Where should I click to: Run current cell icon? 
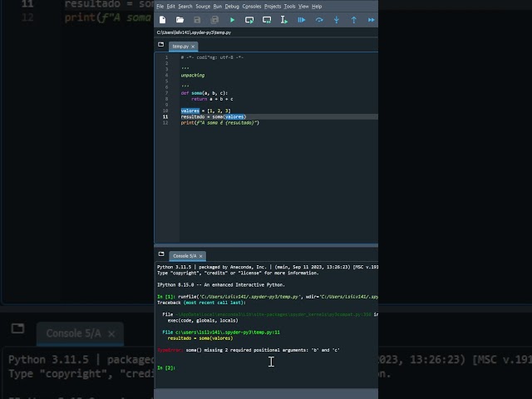(249, 20)
